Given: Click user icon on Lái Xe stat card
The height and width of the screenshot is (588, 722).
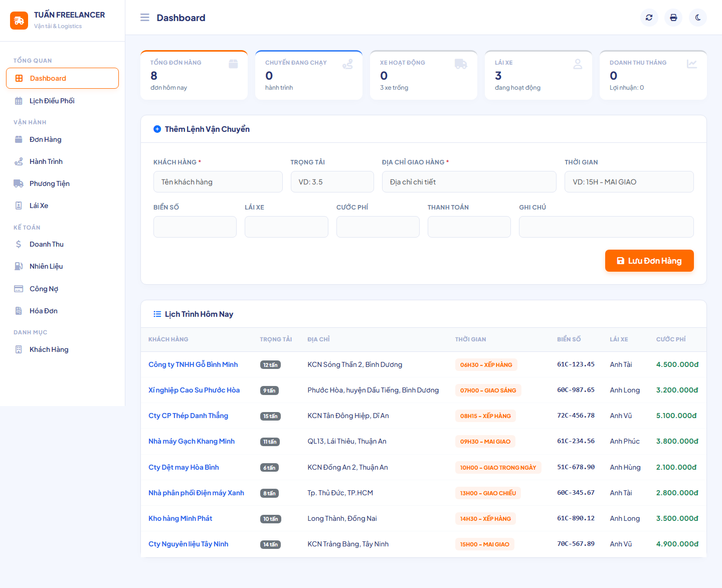Looking at the screenshot, I should pos(578,64).
